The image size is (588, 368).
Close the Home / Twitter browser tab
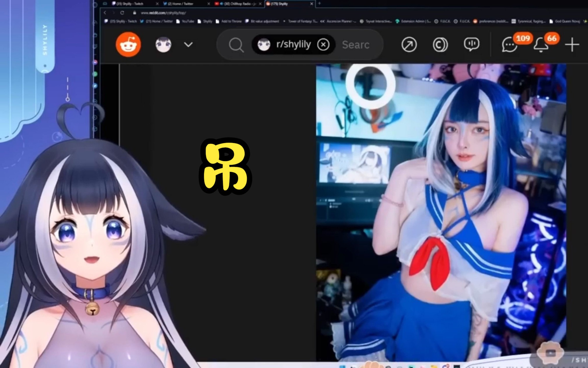coord(209,4)
